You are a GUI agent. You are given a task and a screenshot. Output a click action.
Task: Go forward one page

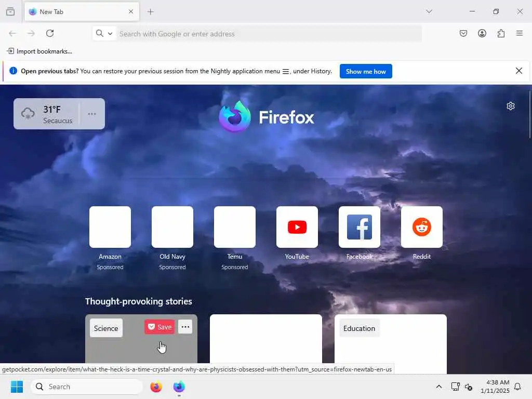31,33
